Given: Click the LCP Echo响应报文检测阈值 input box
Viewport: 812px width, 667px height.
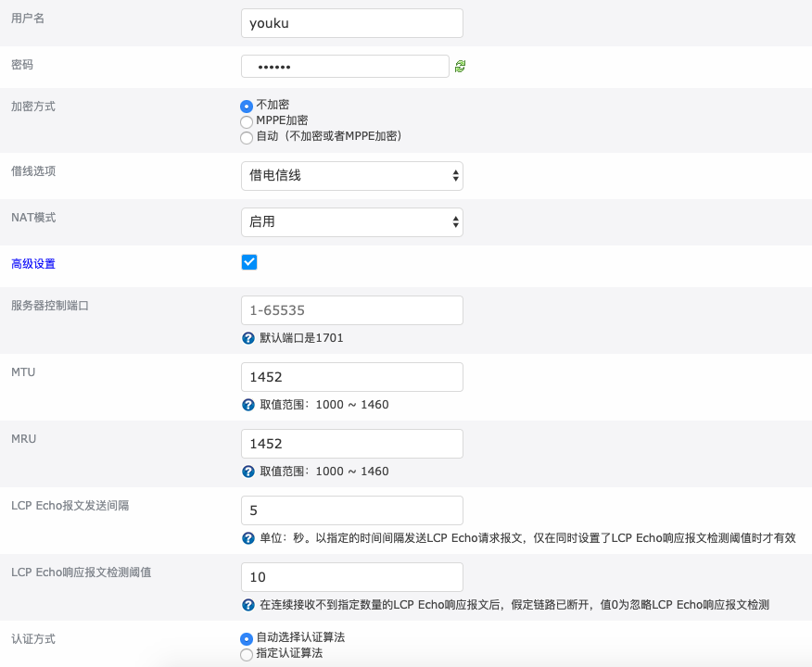Looking at the screenshot, I should click(x=351, y=577).
